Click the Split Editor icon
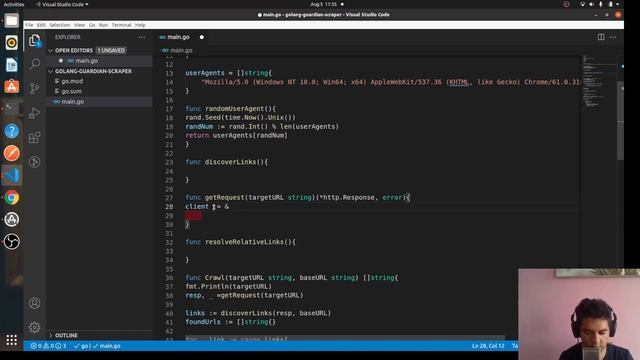 601,37
